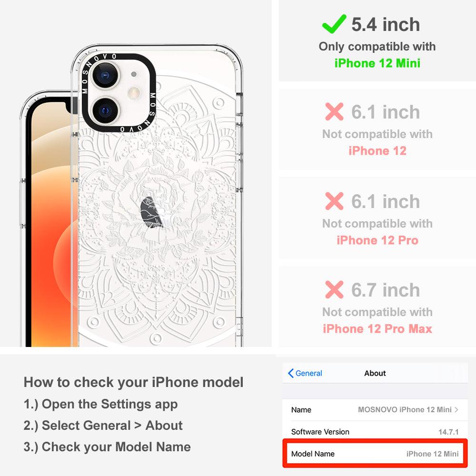Screen dimensions: 476x476
Task: Click the green checkmark next to 5.4 inch
Action: tap(334, 24)
